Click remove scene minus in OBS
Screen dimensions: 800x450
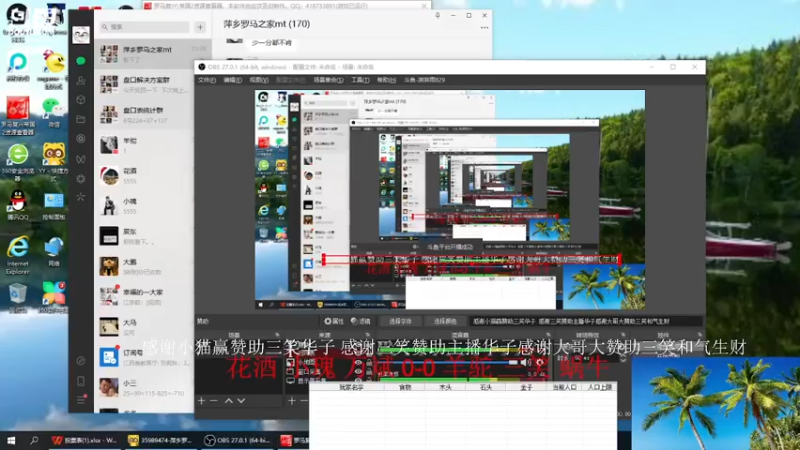pyautogui.click(x=214, y=401)
